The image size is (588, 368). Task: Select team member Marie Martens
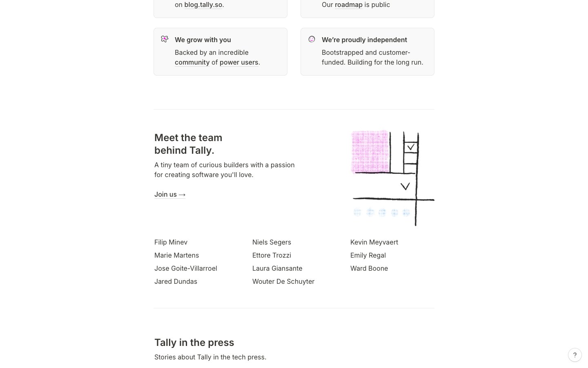(176, 255)
